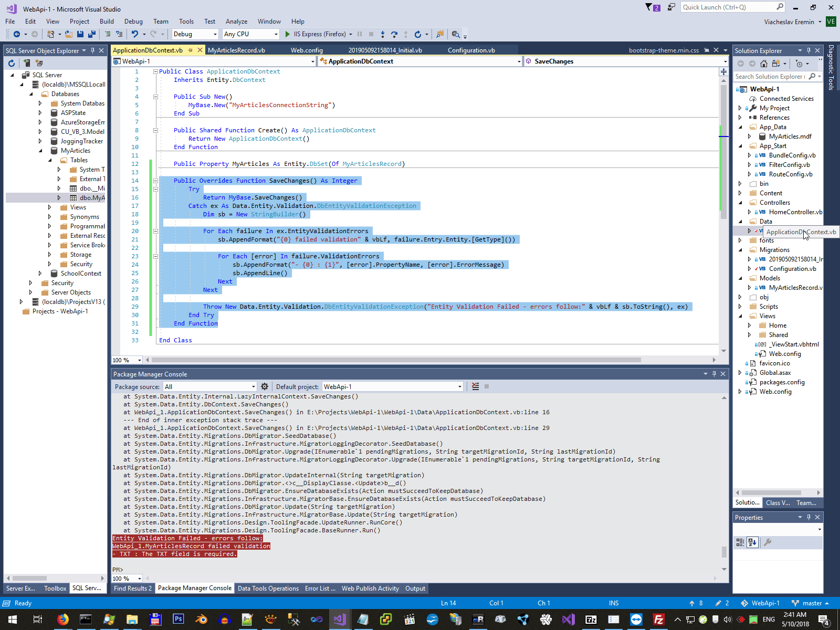Toggle auto-hide pin for Properties panel
Image resolution: width=840 pixels, height=630 pixels.
coord(808,517)
